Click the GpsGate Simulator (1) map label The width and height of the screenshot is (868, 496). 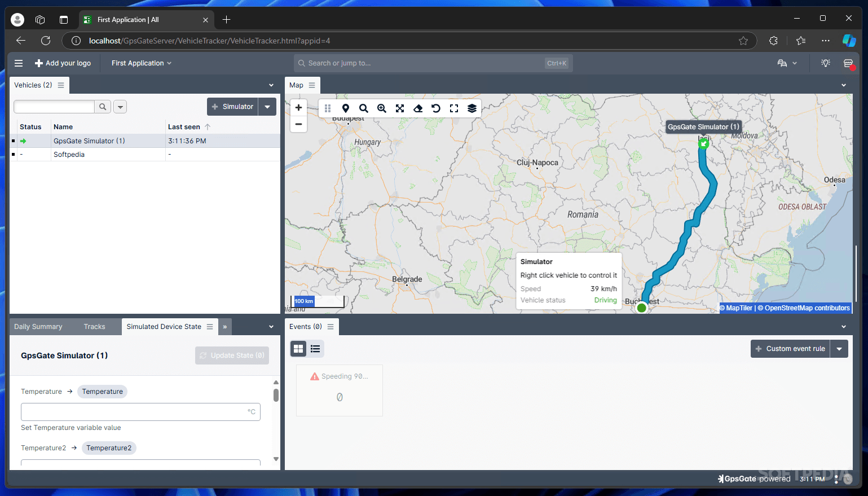tap(703, 127)
